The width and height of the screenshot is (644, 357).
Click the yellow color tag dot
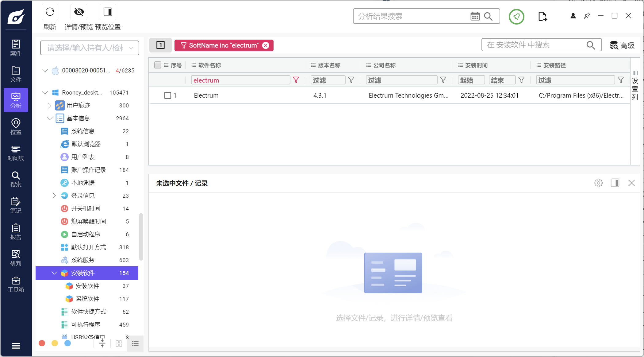[55, 343]
